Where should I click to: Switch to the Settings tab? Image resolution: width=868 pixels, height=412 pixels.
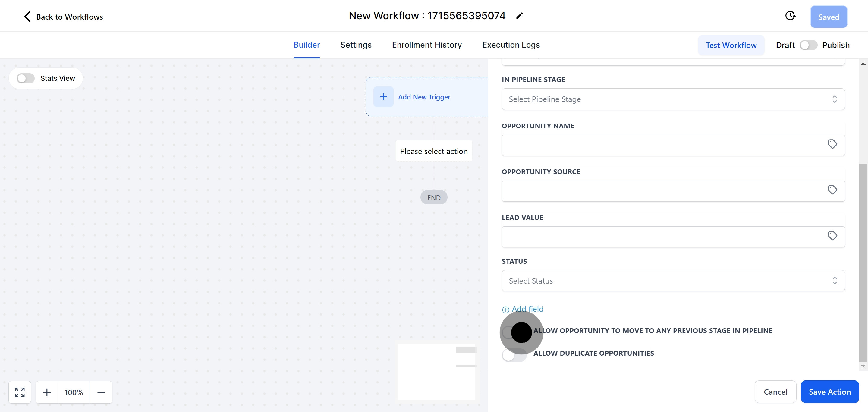(356, 45)
